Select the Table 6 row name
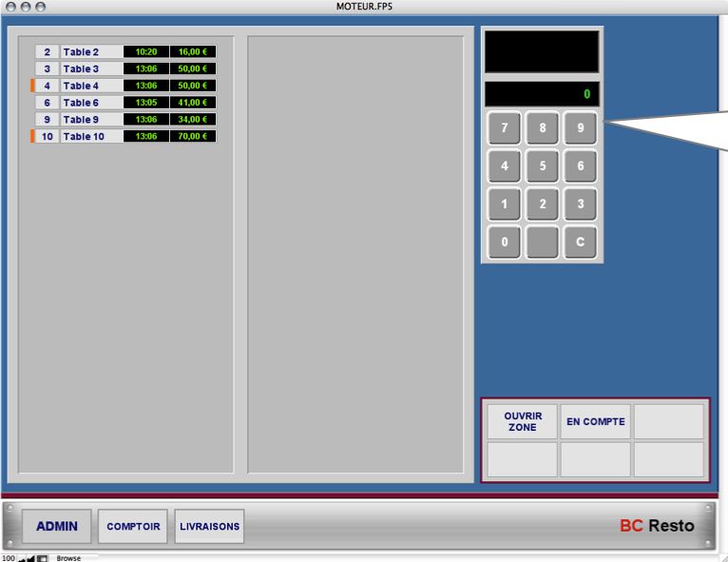 (91, 103)
